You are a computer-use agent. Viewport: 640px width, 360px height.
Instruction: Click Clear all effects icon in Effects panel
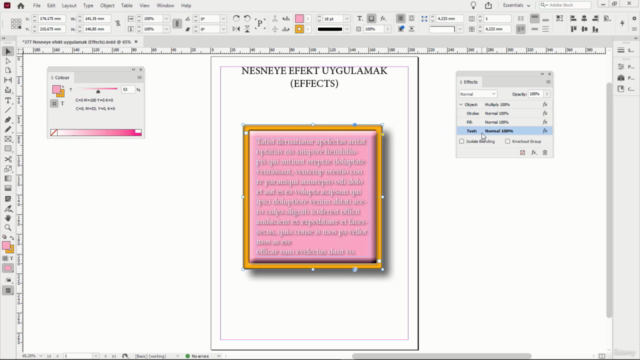(x=522, y=152)
